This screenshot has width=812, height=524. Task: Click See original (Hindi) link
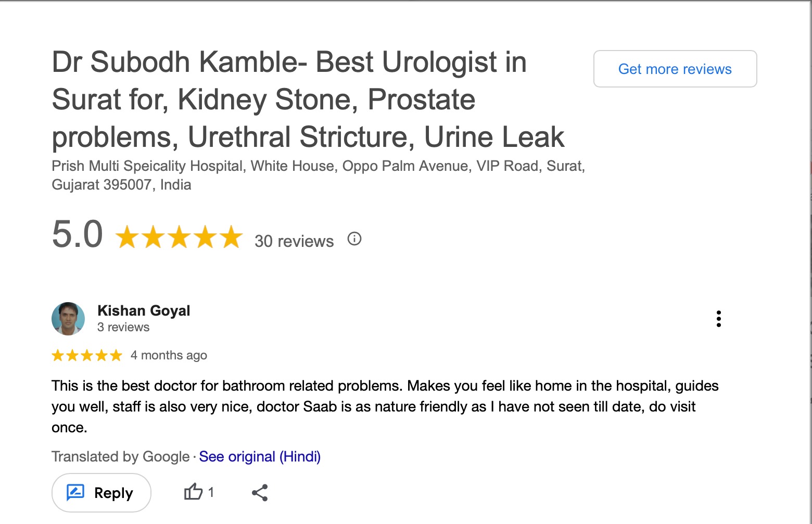[260, 457]
